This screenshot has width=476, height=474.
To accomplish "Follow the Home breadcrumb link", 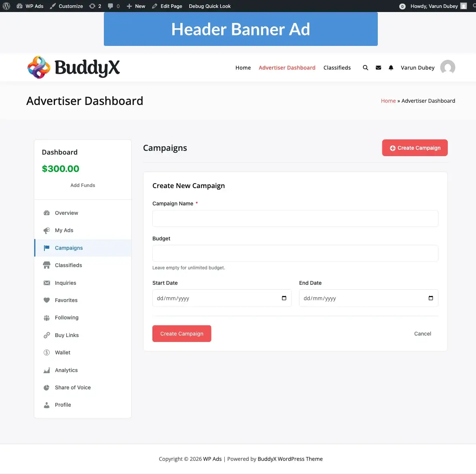I will click(388, 101).
